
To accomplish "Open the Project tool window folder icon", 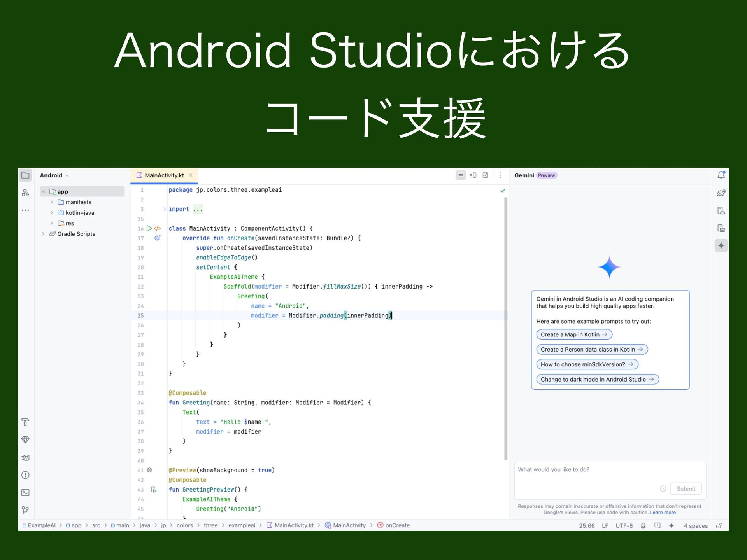I will (x=26, y=175).
